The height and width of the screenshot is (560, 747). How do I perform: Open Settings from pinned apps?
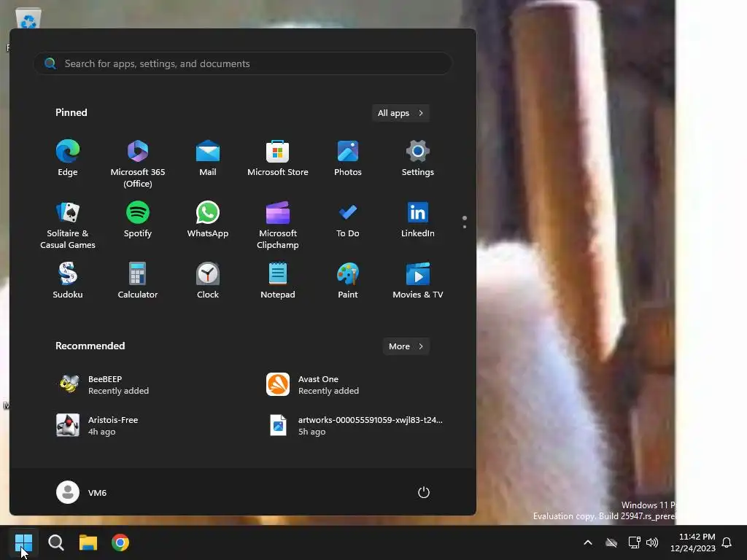tap(418, 158)
